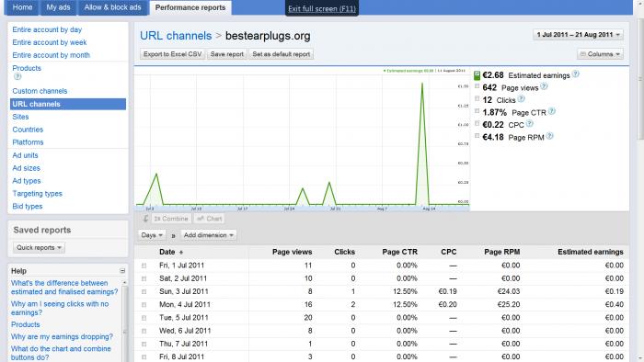
Task: Toggle the Estimated earnings metric checkbox
Action: [477, 75]
